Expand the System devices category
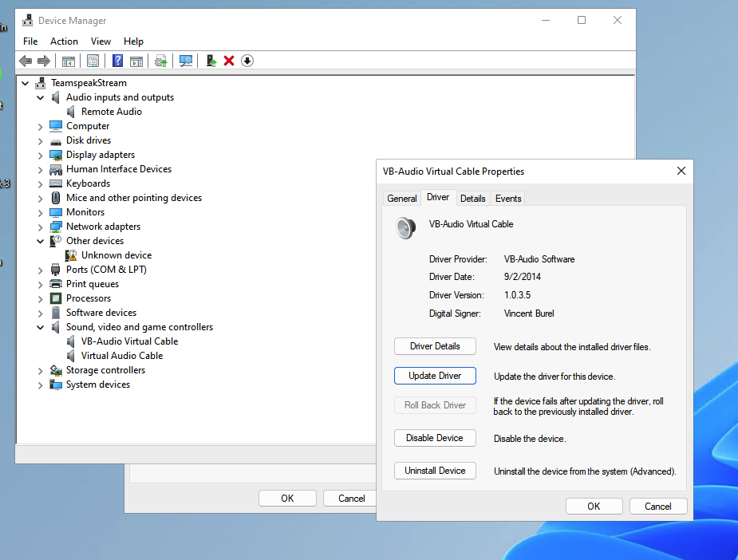738x560 pixels. [x=41, y=385]
